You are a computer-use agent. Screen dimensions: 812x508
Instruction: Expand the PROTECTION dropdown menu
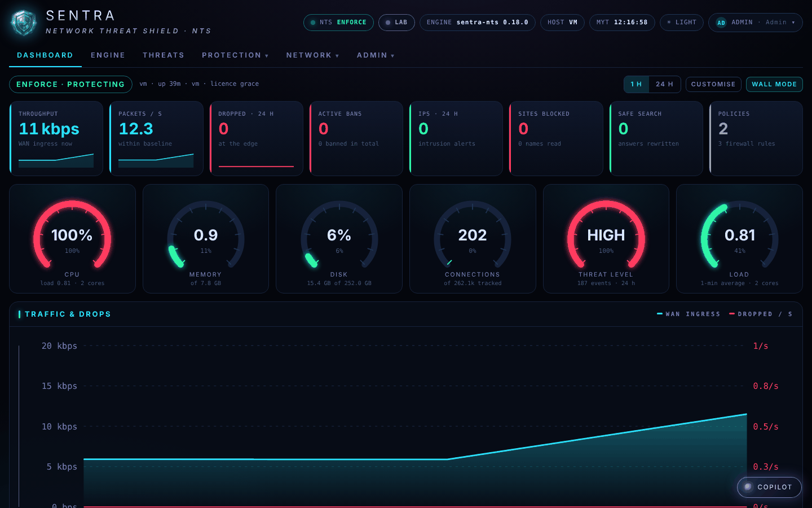(235, 55)
